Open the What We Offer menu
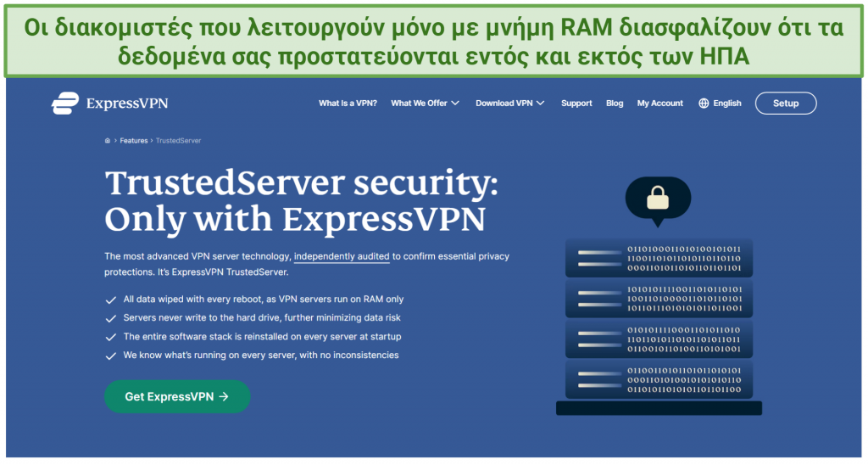Screen dimensions: 868x465 click(x=426, y=103)
